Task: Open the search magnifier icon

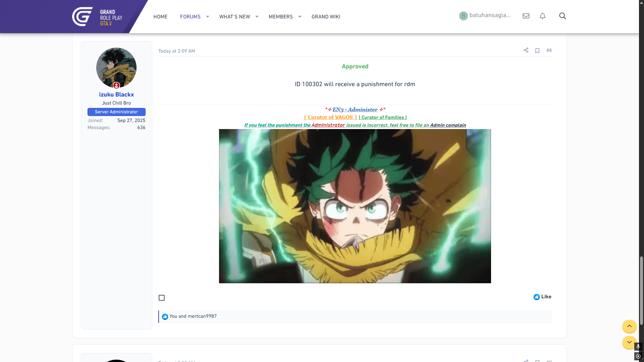Action: tap(562, 16)
